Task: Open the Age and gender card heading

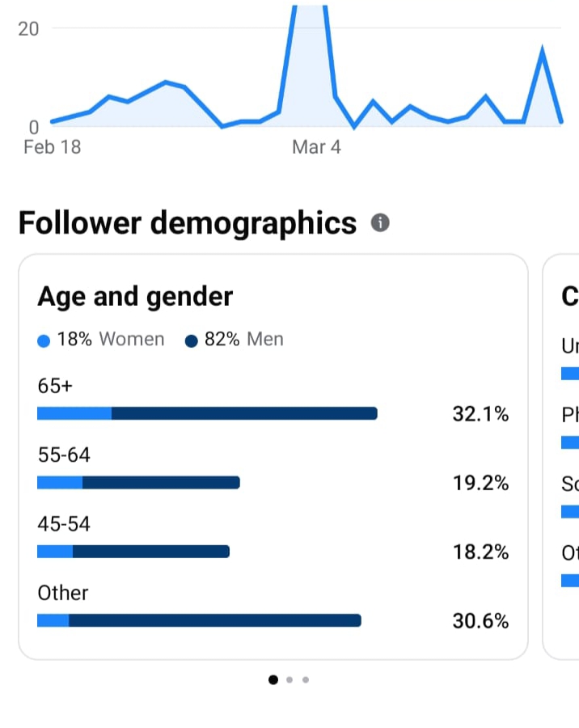Action: tap(135, 297)
